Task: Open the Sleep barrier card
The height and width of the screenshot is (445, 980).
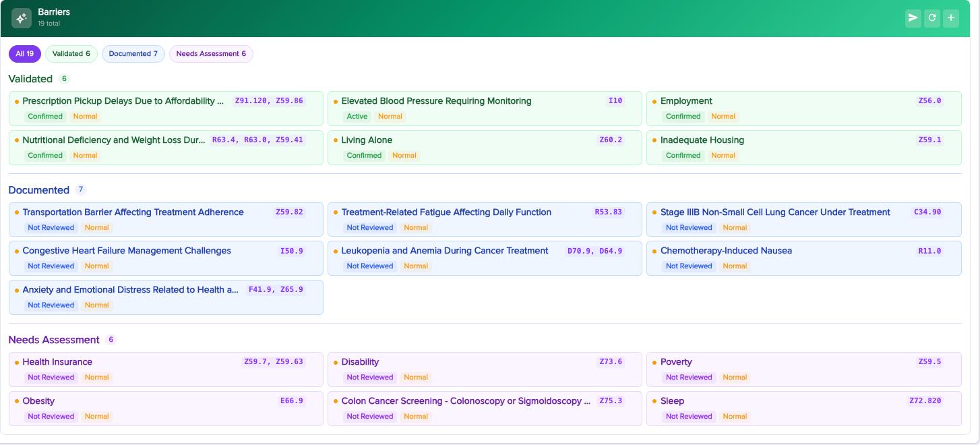Action: click(804, 409)
